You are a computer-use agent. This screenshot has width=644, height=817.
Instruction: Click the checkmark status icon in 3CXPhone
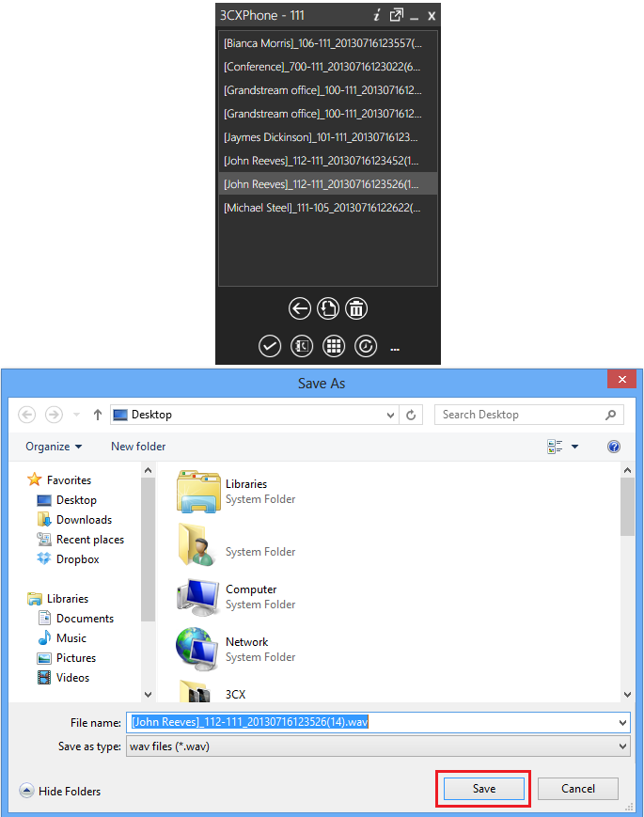270,347
